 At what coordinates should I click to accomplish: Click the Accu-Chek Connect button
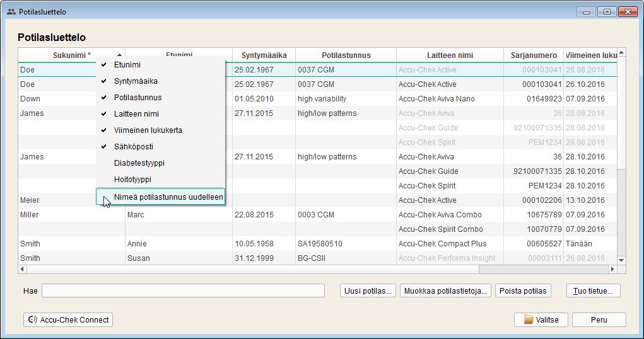pos(68,319)
